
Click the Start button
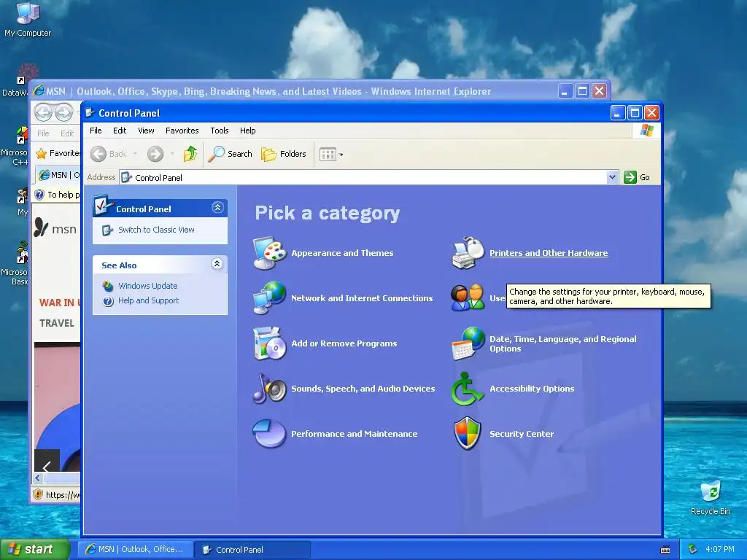point(34,550)
